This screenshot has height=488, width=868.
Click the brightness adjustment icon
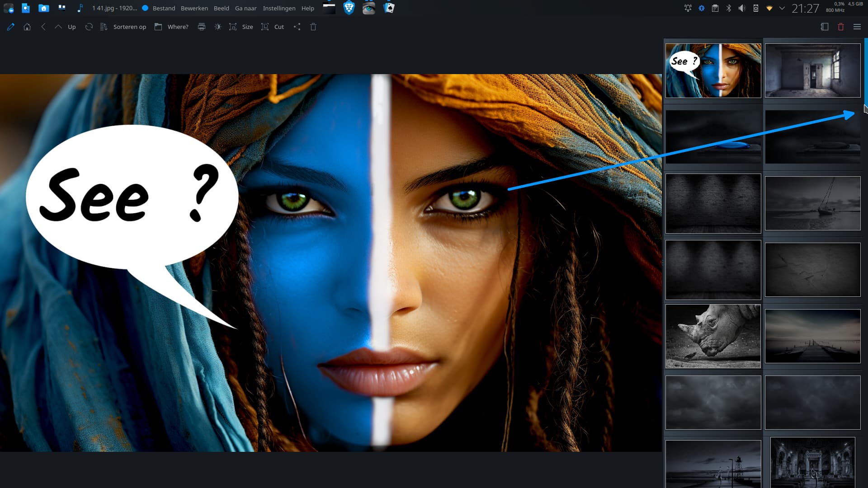pos(218,27)
